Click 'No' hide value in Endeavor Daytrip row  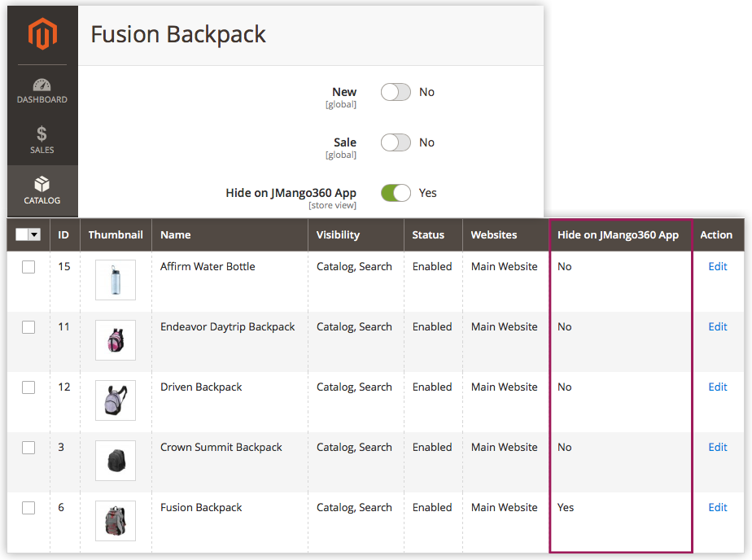565,327
